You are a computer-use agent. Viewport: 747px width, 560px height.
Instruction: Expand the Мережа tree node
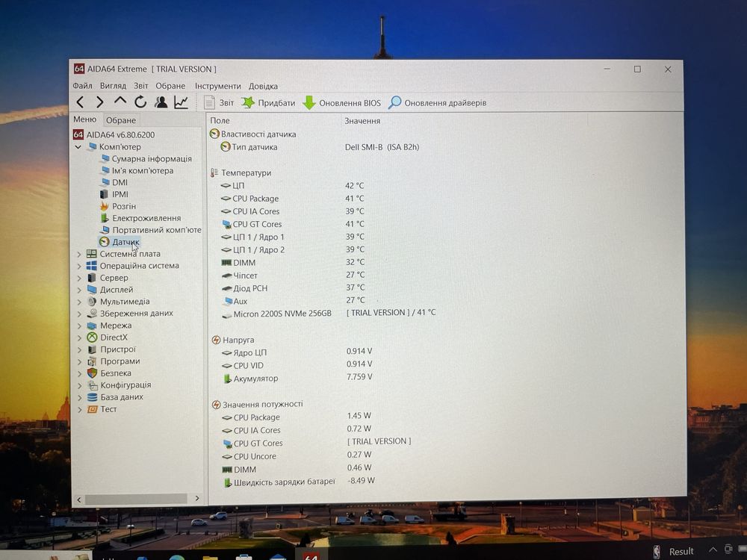(x=79, y=326)
